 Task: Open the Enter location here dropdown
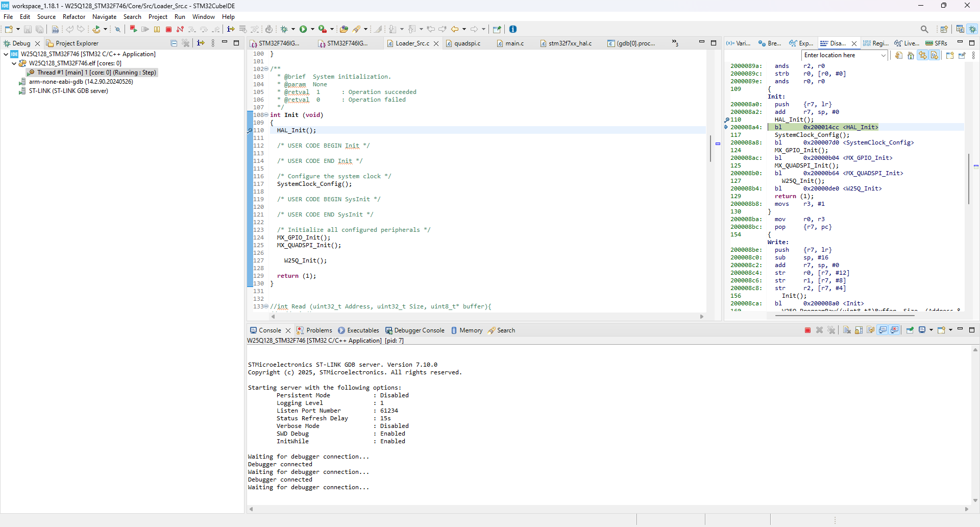884,55
